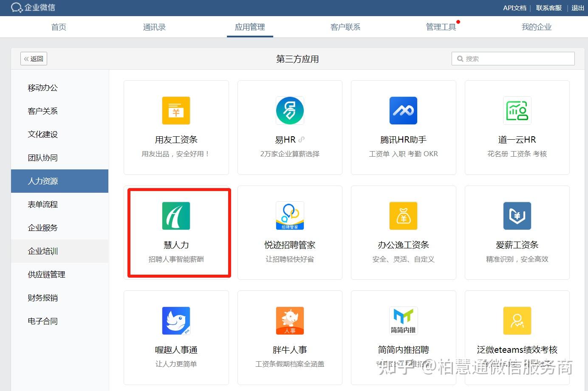
Task: Click description 2万家企业算薪选择
Action: (x=290, y=154)
